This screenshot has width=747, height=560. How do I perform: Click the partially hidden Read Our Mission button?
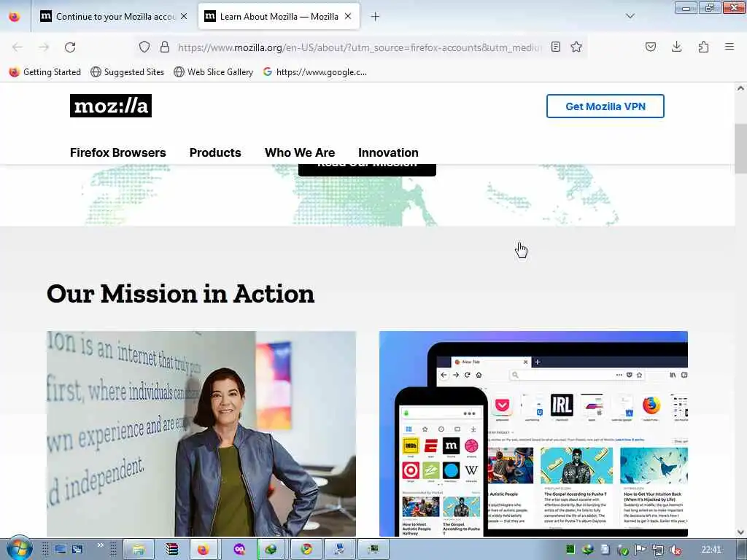click(367, 170)
